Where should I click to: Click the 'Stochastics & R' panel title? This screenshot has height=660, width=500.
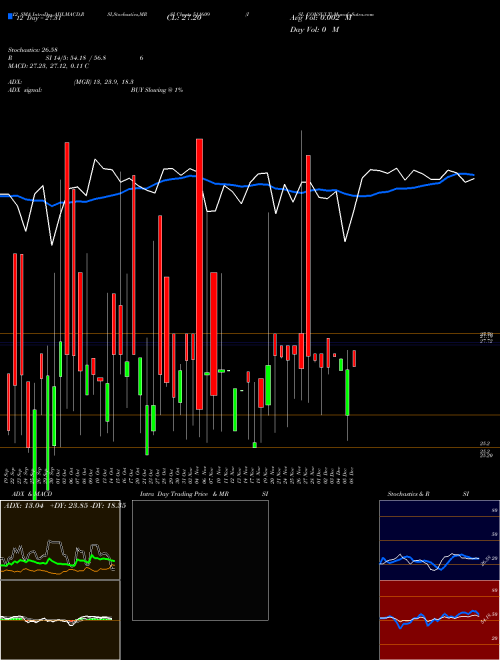pos(408,494)
